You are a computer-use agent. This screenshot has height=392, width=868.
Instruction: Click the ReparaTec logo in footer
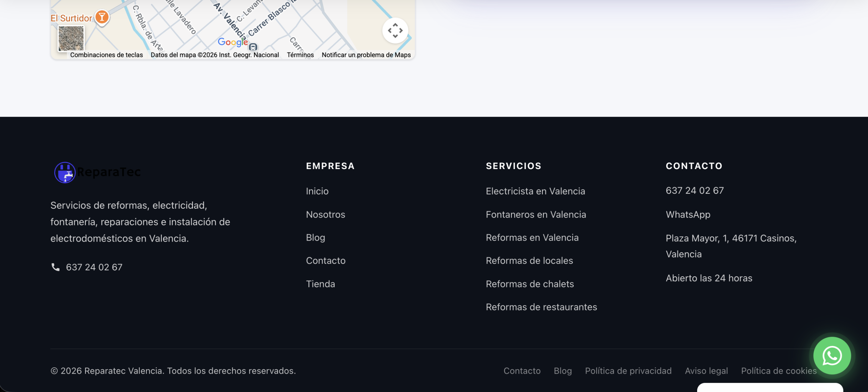click(98, 172)
